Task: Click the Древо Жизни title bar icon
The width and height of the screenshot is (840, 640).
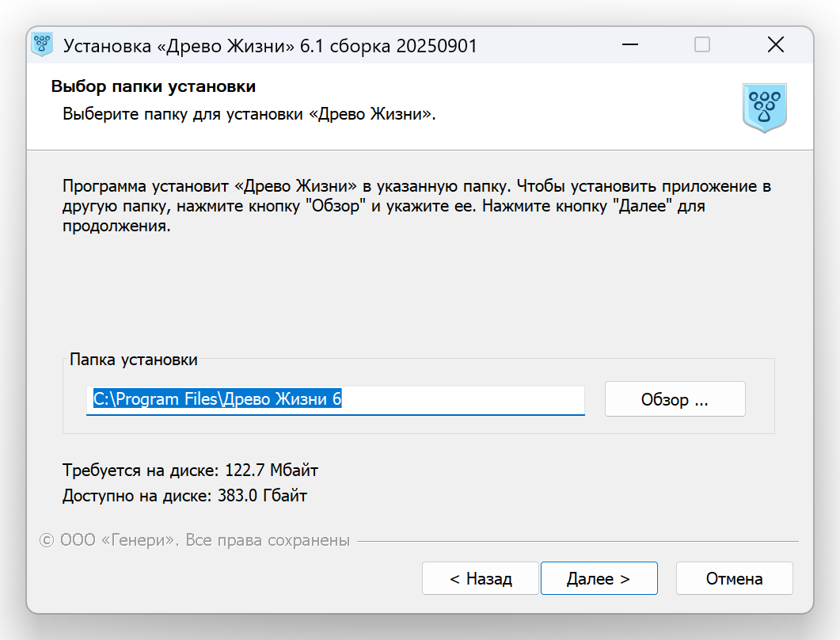Action: coord(42,44)
